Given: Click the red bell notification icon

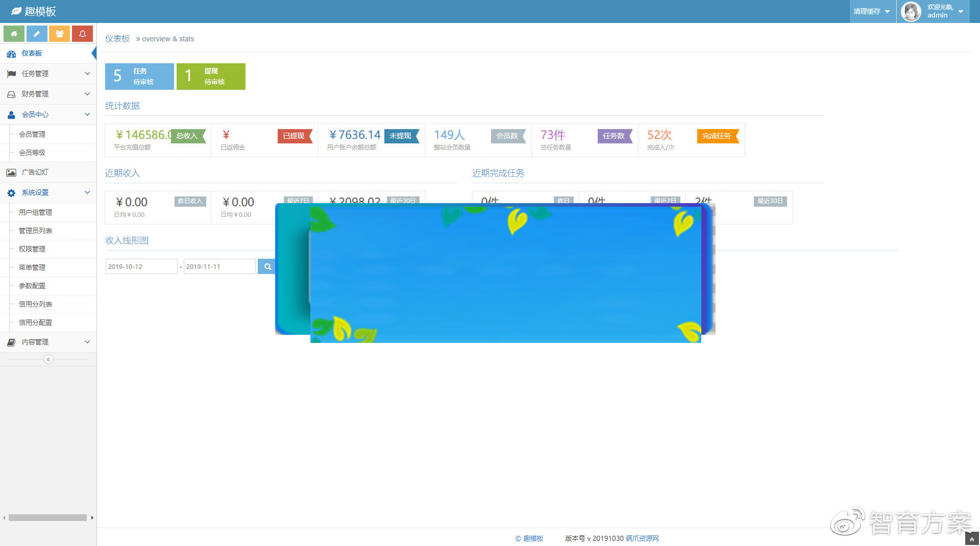Looking at the screenshot, I should [82, 34].
